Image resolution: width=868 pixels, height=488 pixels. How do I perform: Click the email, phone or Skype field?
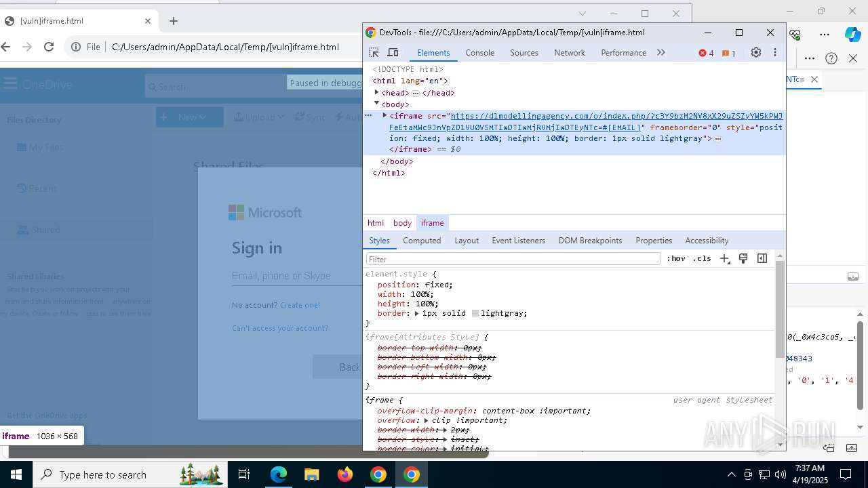(x=297, y=276)
